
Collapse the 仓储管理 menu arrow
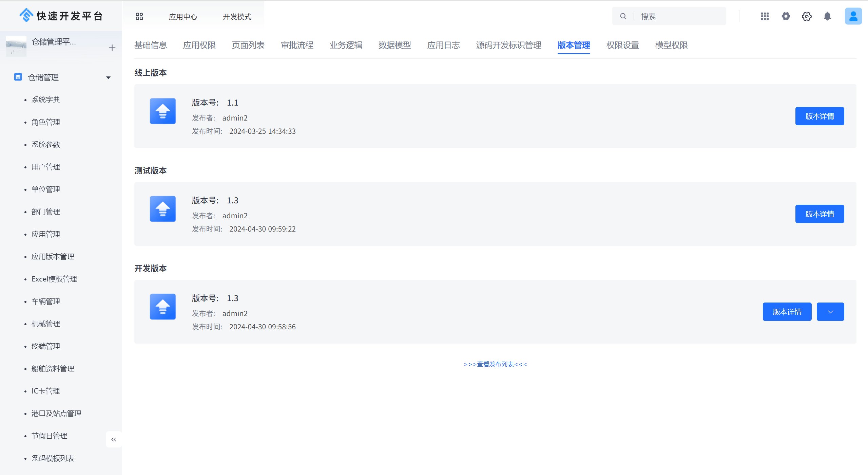(x=108, y=78)
